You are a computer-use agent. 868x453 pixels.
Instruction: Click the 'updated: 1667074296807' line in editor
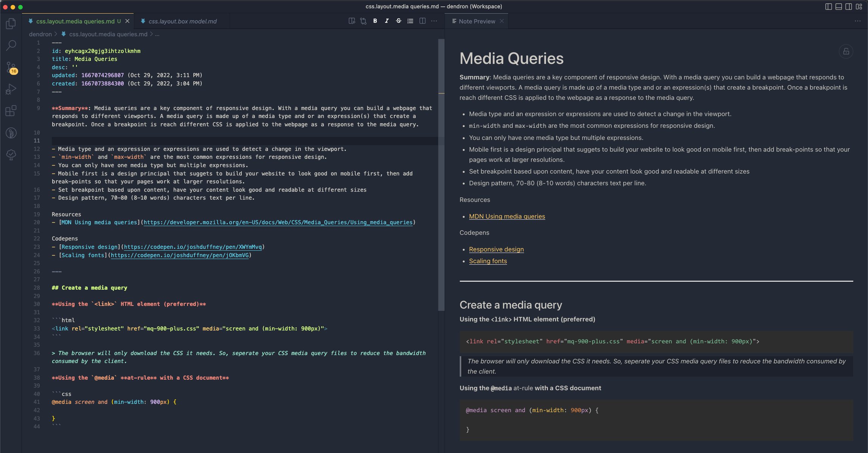127,75
